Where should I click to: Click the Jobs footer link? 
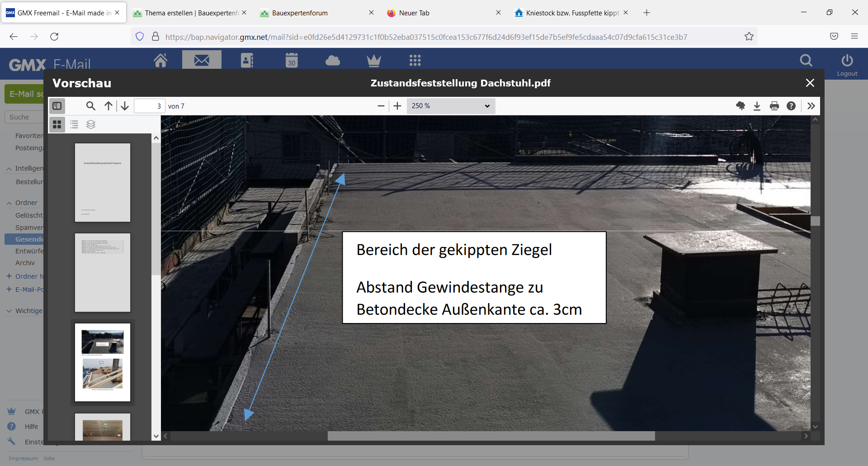click(x=49, y=458)
